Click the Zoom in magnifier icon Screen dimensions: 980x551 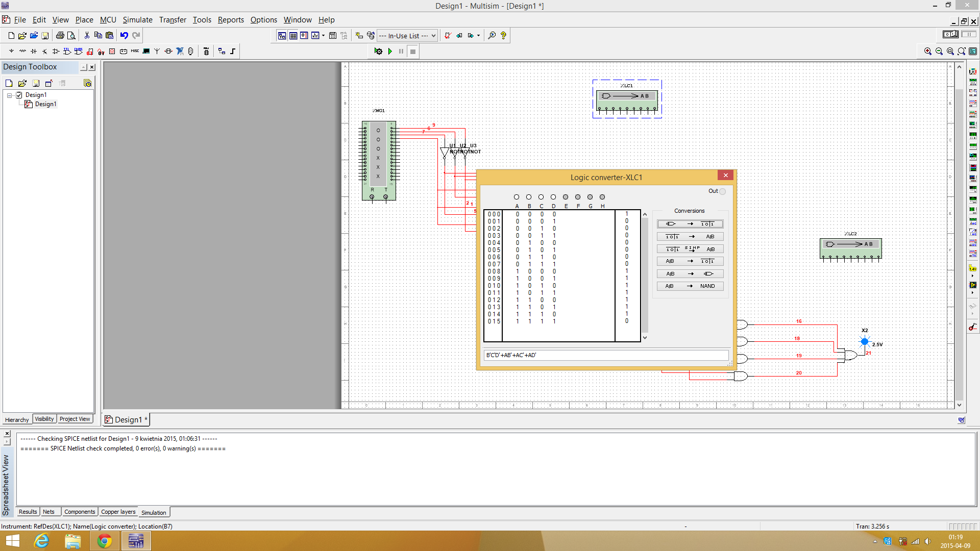(927, 51)
